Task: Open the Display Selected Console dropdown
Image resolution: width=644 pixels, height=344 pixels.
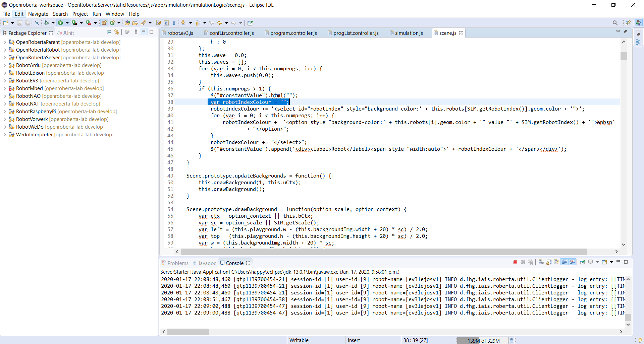Action: tap(597, 263)
